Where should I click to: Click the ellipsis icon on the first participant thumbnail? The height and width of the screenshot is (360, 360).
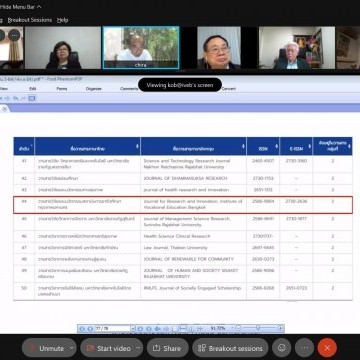coord(14,35)
